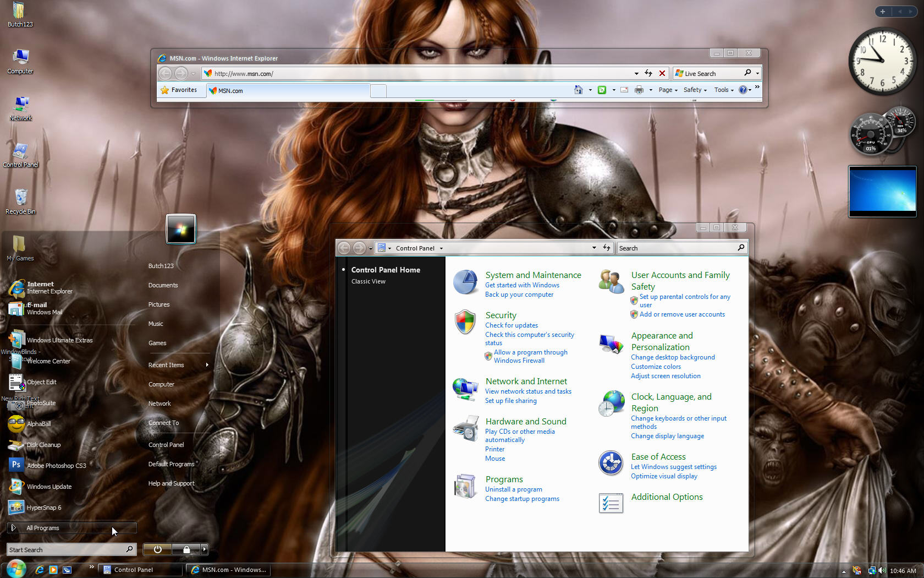Click the Internet Explorer quick launch icon in taskbar
The image size is (924, 578).
point(40,570)
